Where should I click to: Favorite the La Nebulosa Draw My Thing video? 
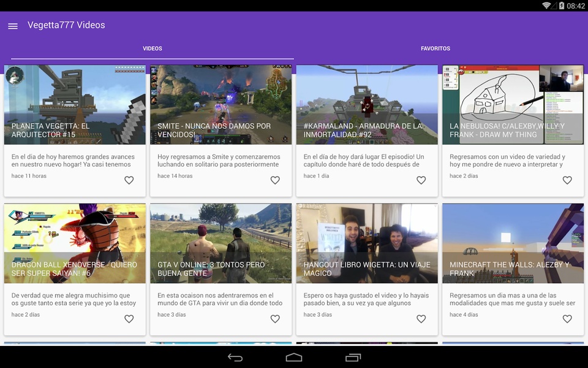tap(567, 180)
